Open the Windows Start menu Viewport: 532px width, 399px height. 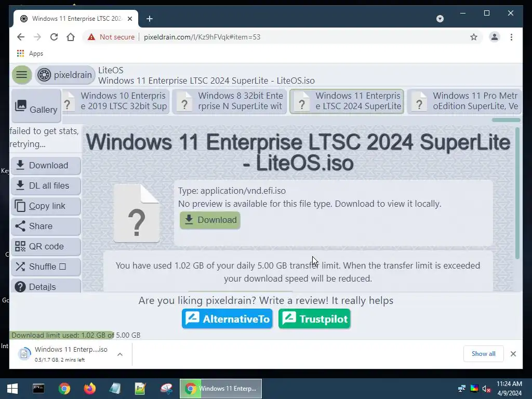[x=12, y=389]
